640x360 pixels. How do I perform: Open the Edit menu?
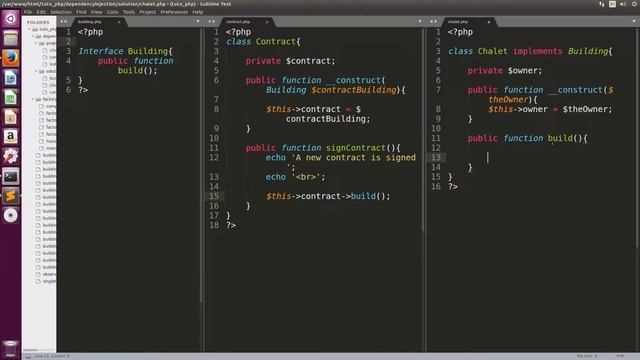[41, 12]
